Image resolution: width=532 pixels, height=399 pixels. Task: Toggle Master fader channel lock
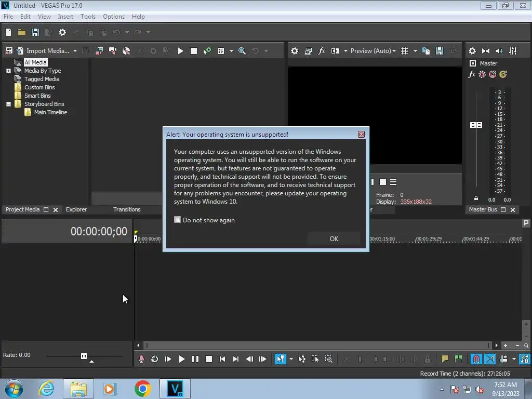476,198
